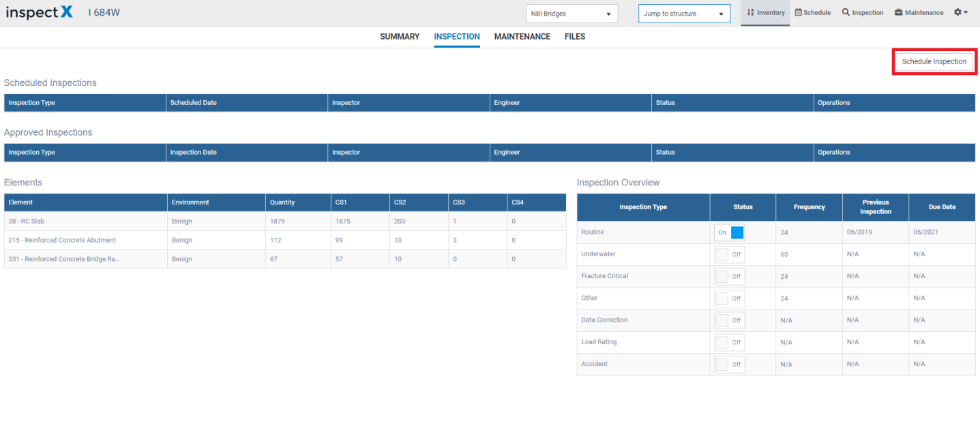Open Maintenance in the top navigation
Screen dimensions: 980x426
(x=919, y=12)
